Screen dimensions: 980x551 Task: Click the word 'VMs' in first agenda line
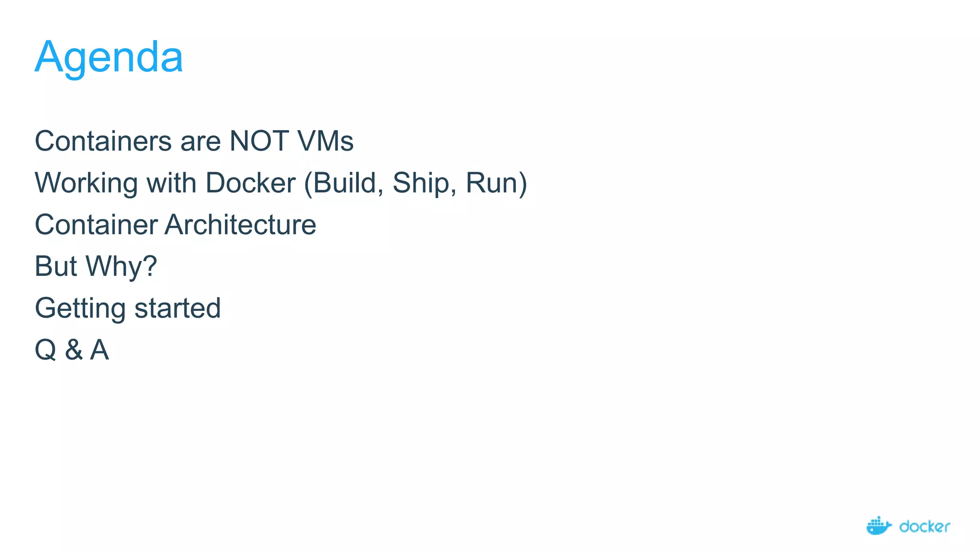325,141
